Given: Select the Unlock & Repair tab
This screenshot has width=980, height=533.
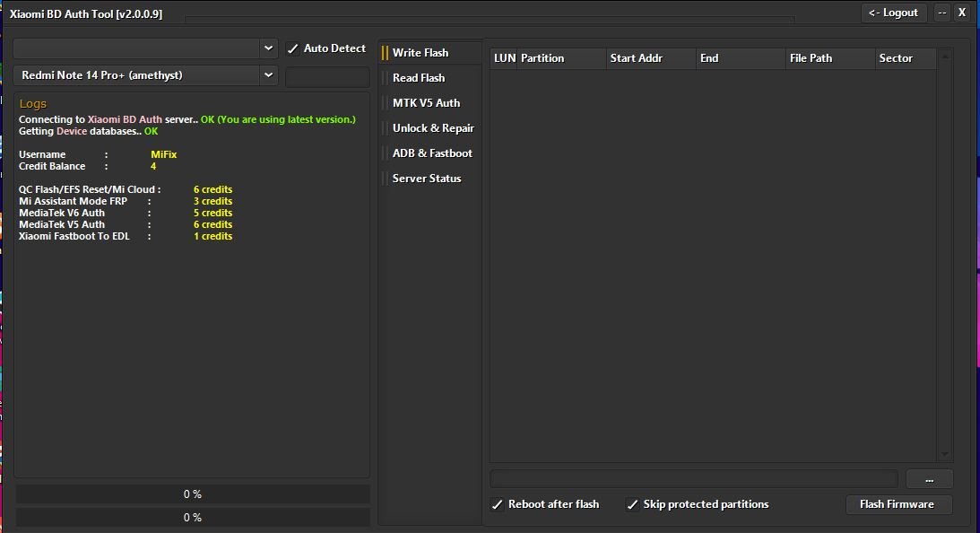Looking at the screenshot, I should click(430, 127).
